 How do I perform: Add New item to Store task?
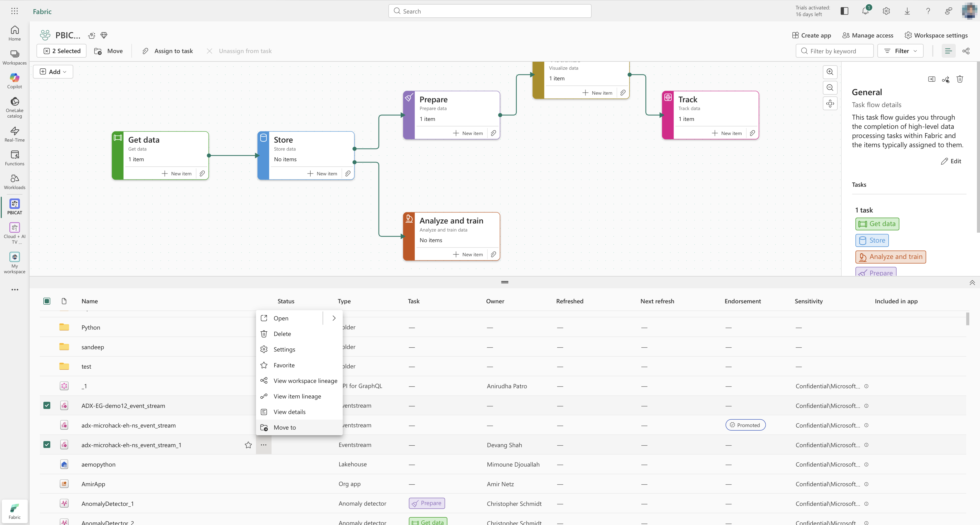322,173
